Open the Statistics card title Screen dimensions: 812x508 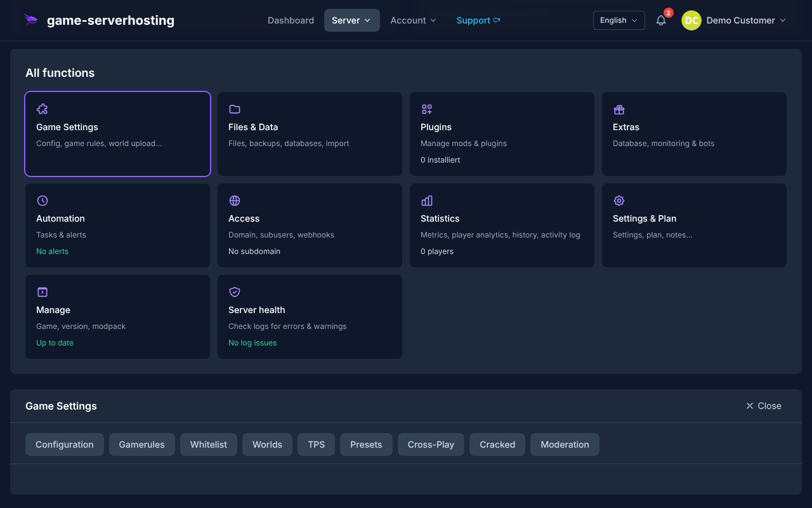(440, 218)
